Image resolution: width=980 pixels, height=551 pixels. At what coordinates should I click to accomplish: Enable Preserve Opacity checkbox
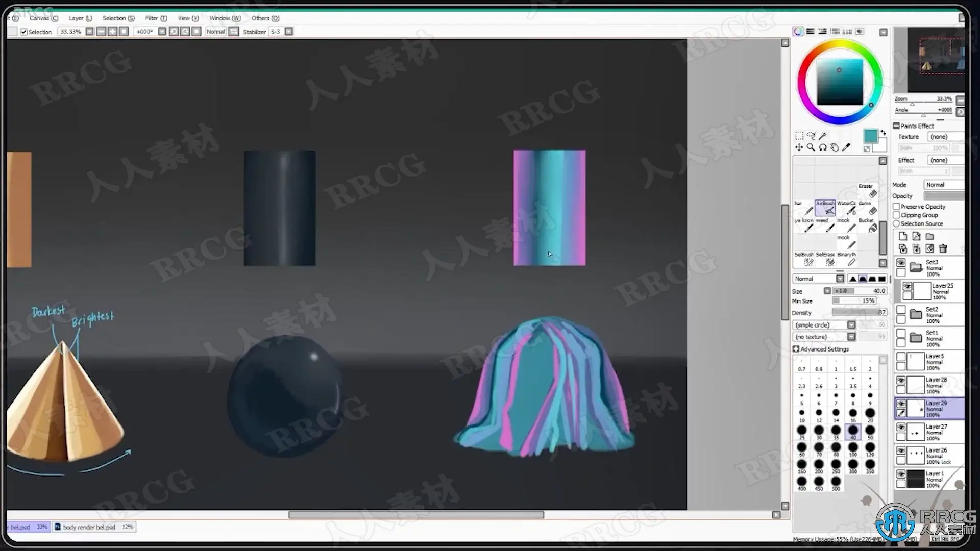(896, 207)
